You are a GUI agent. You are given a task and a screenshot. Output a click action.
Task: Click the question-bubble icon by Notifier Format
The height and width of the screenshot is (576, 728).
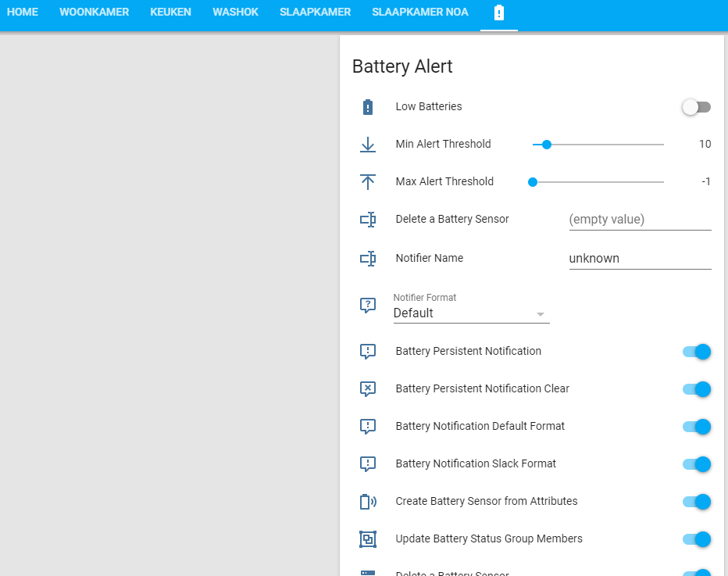point(367,306)
